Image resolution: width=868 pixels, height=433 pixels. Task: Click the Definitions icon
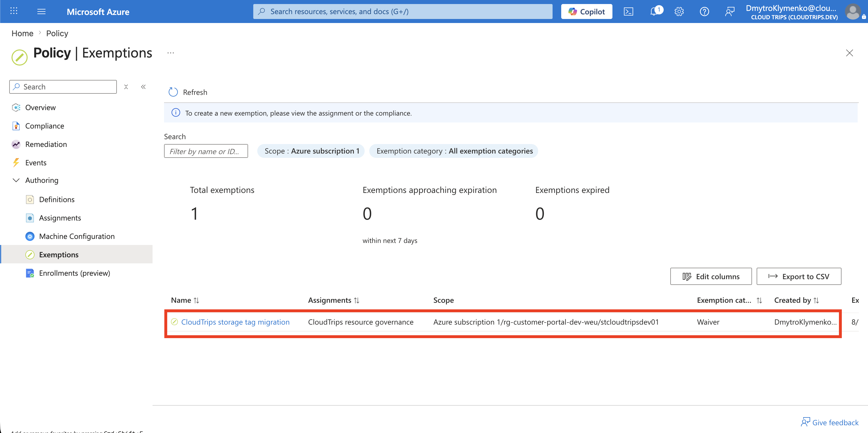point(30,199)
